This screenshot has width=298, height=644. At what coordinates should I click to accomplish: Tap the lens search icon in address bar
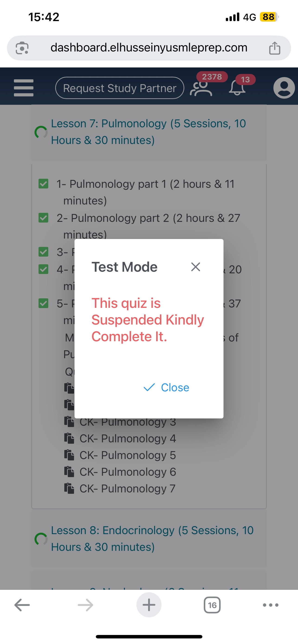coord(22,48)
